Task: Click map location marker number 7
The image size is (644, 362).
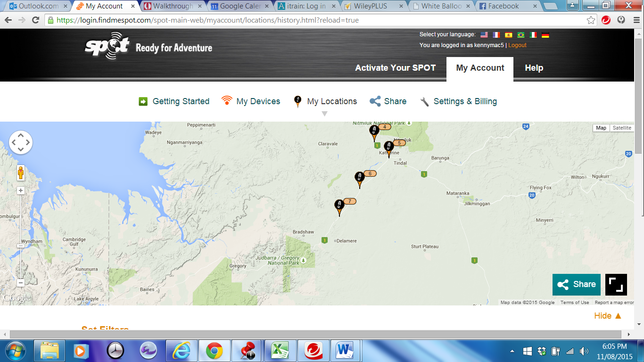Action: pyautogui.click(x=339, y=206)
